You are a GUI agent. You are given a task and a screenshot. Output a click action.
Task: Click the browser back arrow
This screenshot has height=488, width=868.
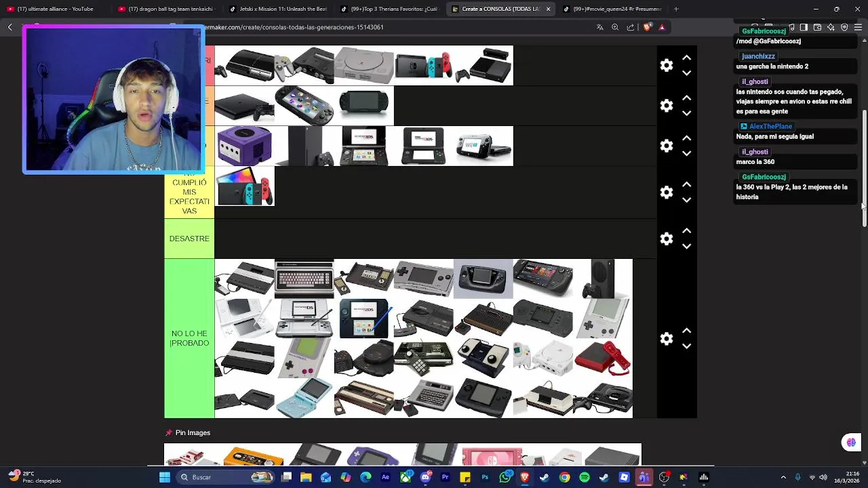10,27
